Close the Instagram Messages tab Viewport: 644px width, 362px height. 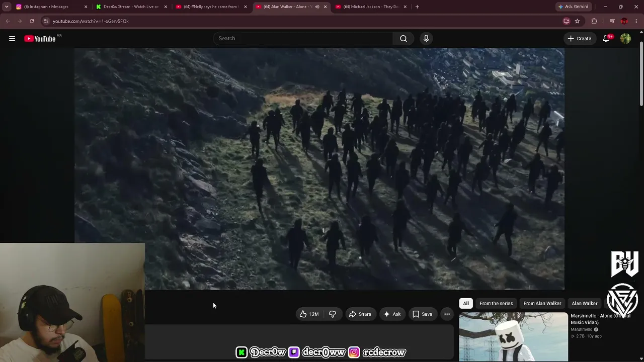pyautogui.click(x=86, y=7)
